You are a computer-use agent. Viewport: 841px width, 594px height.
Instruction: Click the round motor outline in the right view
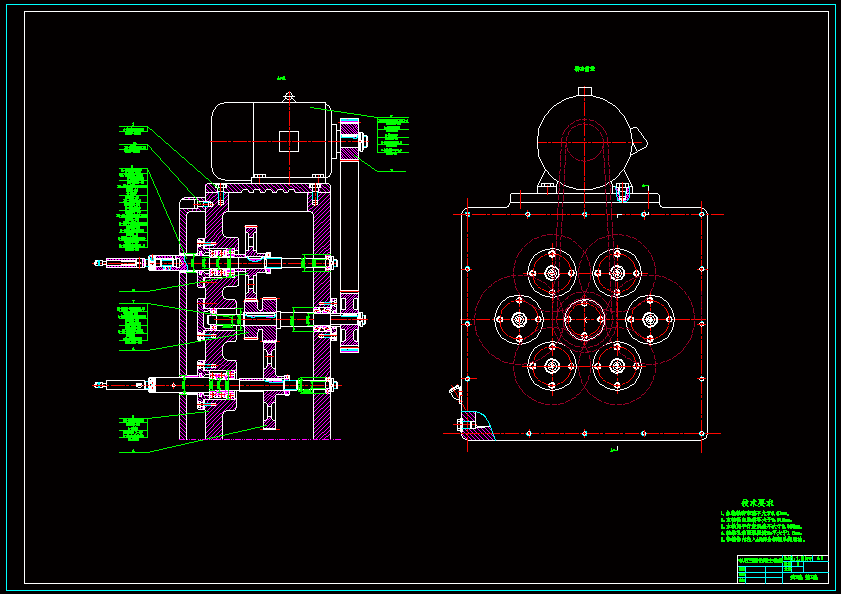pos(584,142)
